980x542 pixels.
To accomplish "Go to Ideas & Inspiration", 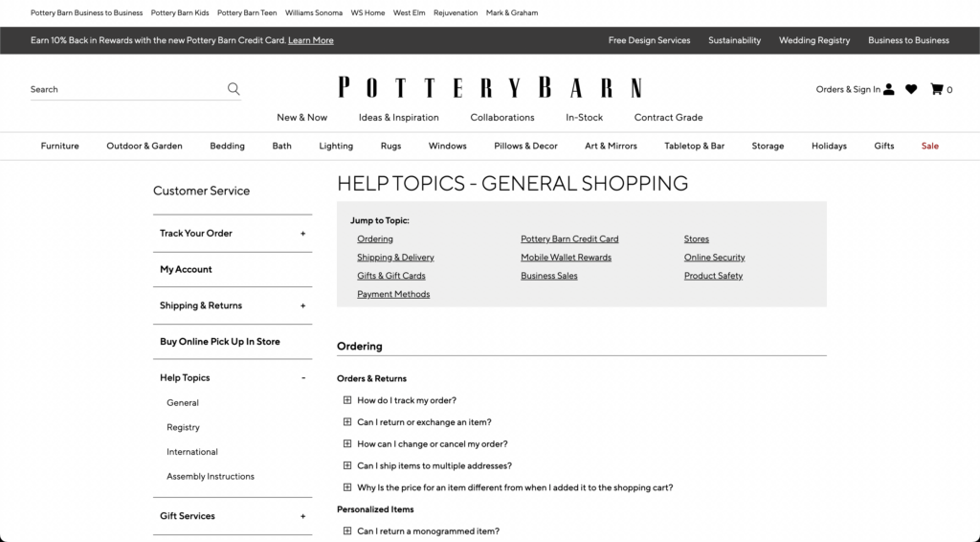I will pyautogui.click(x=399, y=118).
